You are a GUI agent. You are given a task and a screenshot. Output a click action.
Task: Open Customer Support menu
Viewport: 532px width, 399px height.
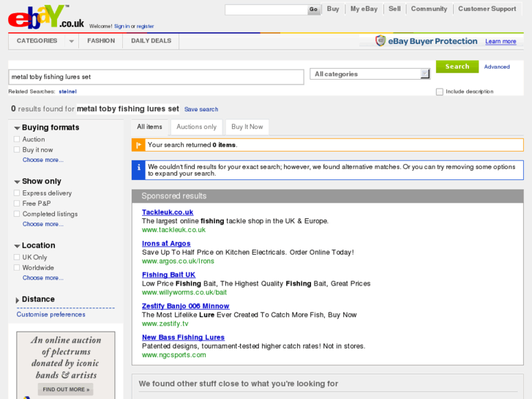coord(487,9)
